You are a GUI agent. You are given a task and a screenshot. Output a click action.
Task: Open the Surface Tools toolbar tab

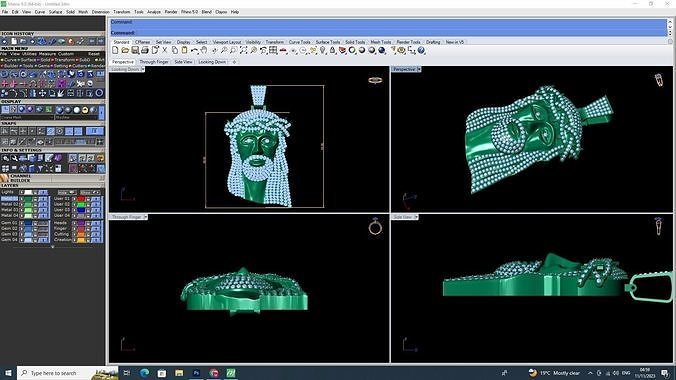(x=328, y=42)
